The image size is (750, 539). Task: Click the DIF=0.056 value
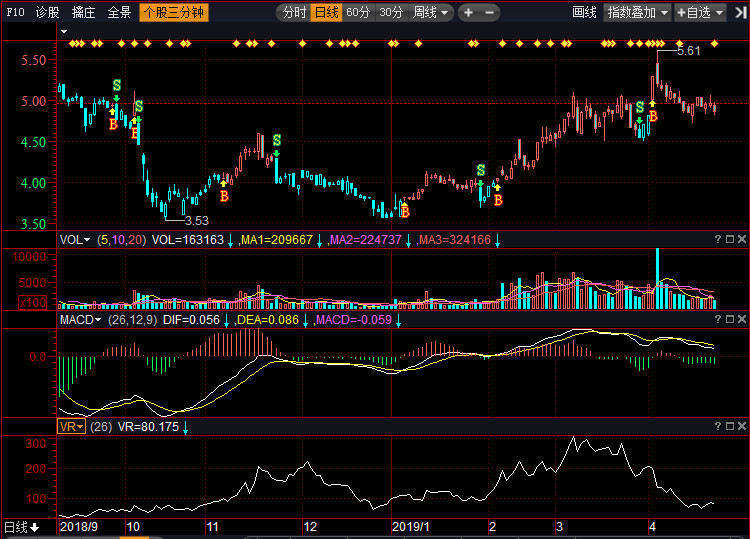[x=191, y=319]
